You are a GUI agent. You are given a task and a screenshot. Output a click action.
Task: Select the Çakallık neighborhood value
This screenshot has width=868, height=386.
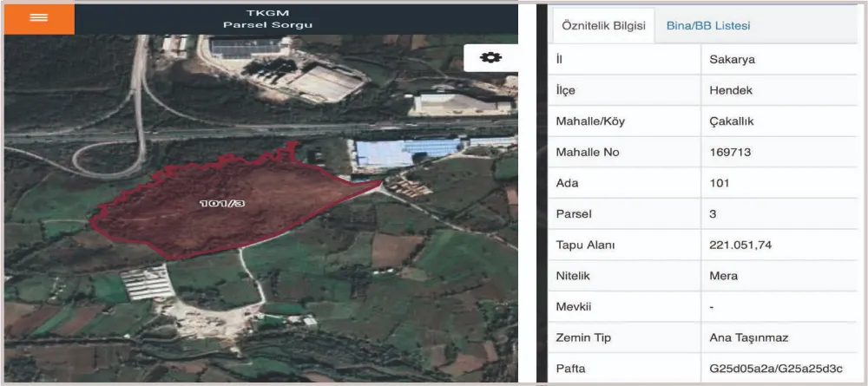coord(732,121)
